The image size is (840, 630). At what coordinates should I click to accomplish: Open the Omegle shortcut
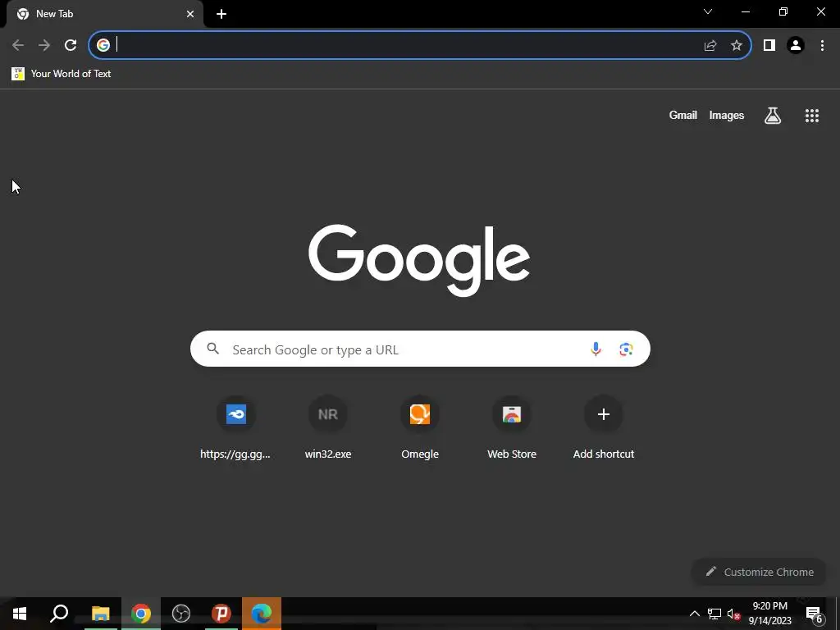click(x=420, y=428)
